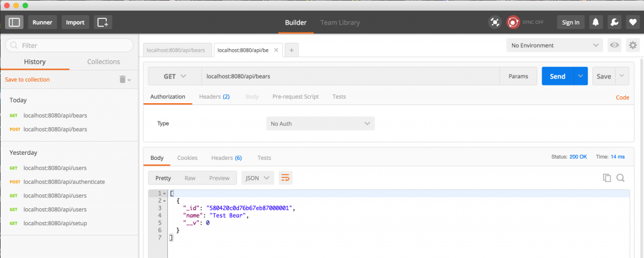The width and height of the screenshot is (644, 258).
Task: Close the active localhost:8080/api/be tab
Action: [x=276, y=50]
